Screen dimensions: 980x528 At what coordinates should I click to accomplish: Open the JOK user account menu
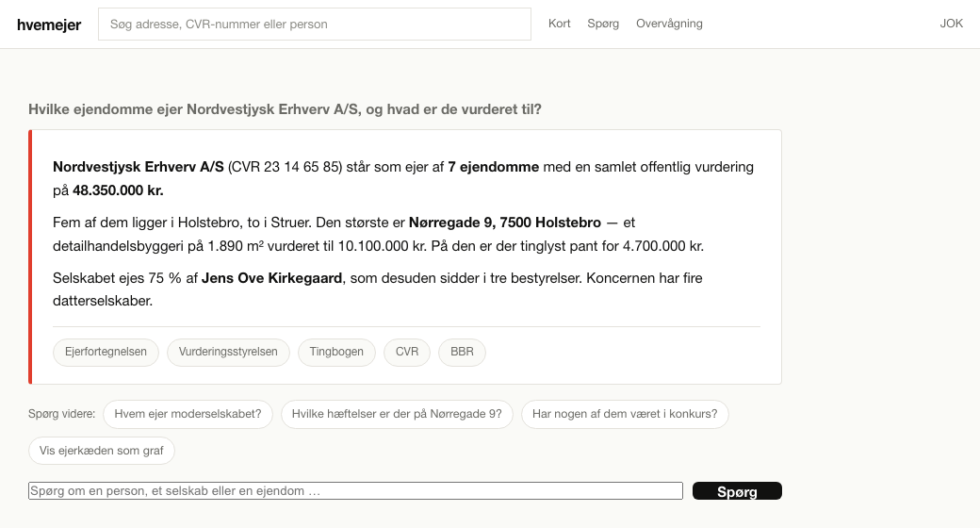[x=951, y=24]
